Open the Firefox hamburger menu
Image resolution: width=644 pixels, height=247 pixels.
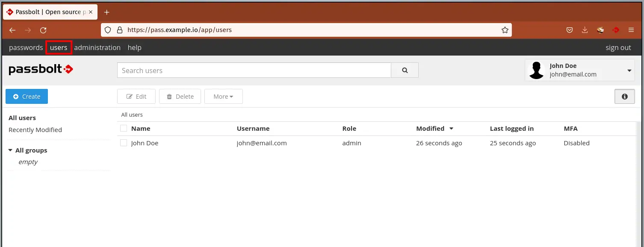pos(631,30)
